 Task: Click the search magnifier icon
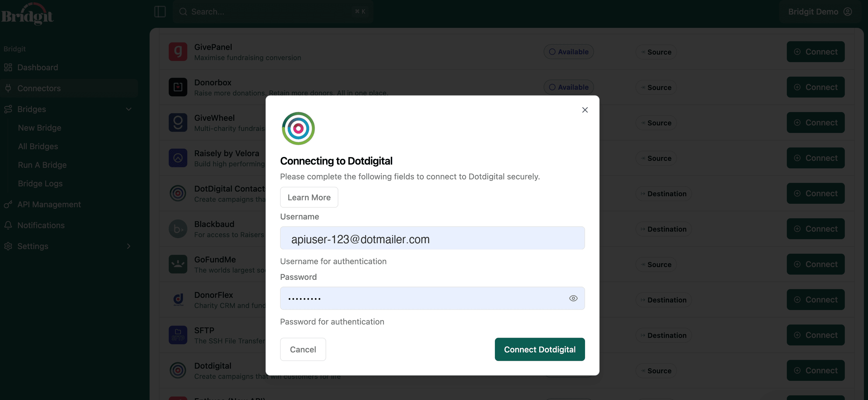point(183,12)
